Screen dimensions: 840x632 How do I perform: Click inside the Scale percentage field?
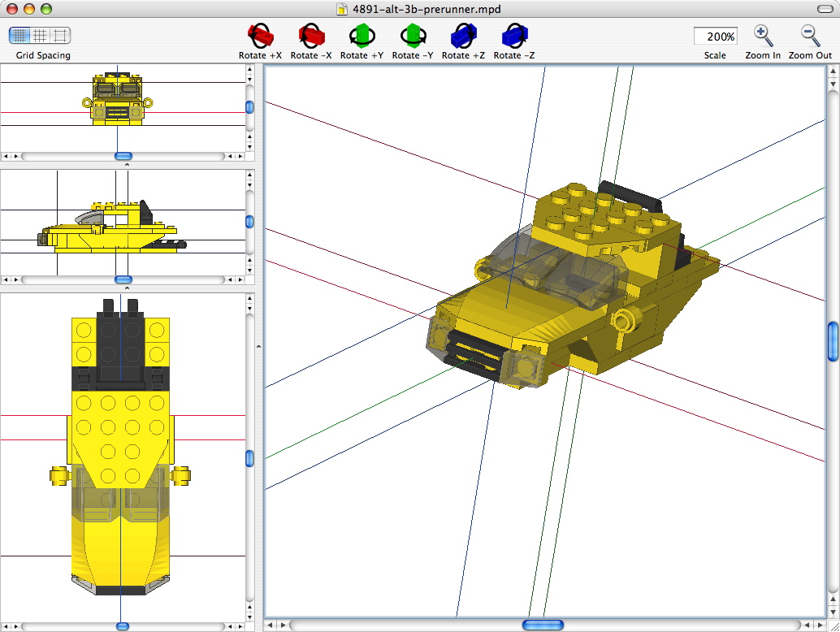715,36
